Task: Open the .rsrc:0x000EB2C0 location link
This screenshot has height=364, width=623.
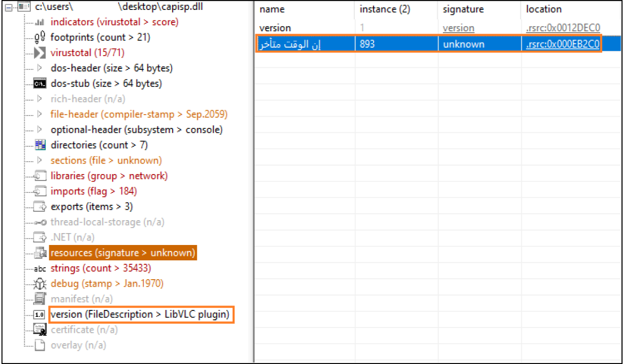Action: [x=562, y=44]
